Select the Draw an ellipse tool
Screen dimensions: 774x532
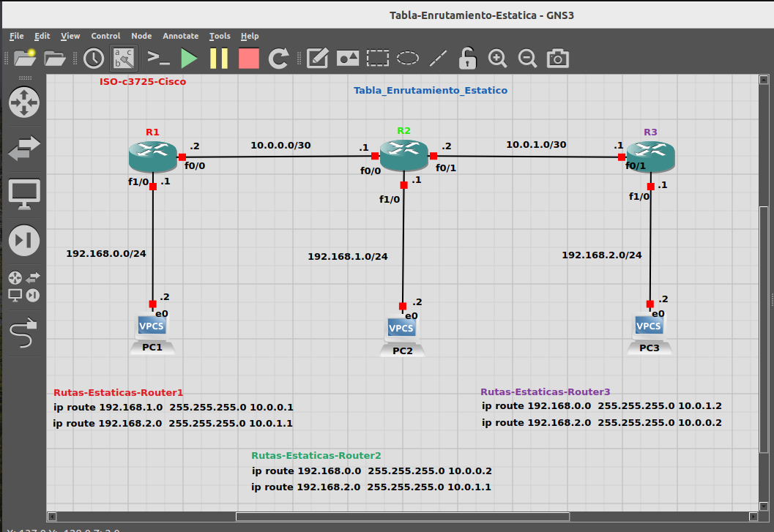pos(408,59)
